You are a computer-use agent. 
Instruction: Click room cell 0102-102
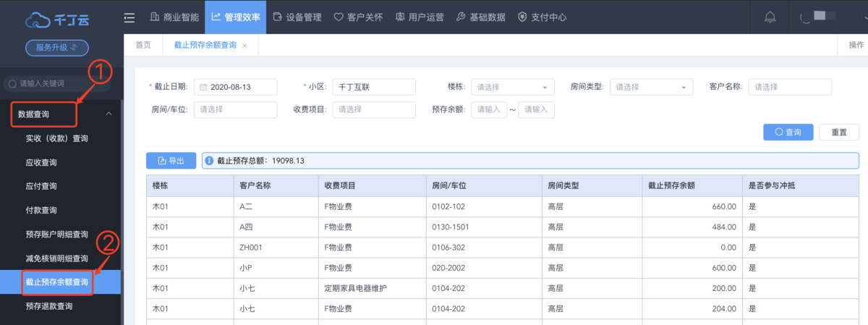tap(448, 206)
